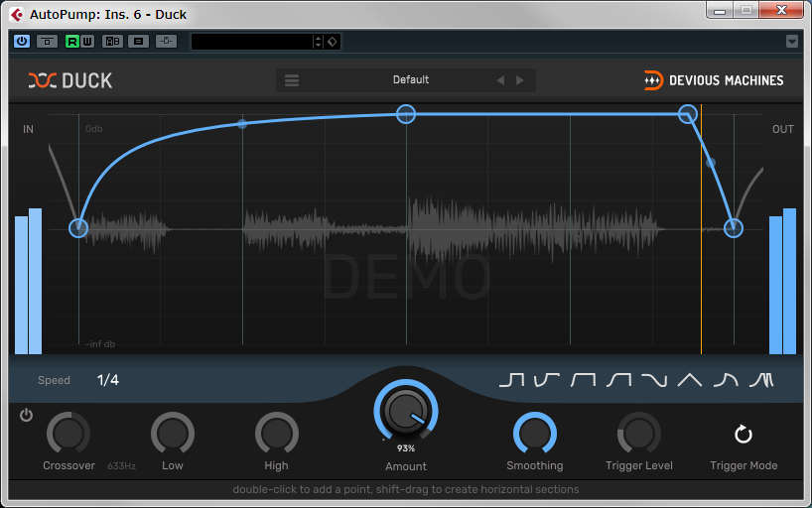Toggle the plugin activate power button
Image resolution: width=812 pixels, height=508 pixels.
click(x=22, y=41)
